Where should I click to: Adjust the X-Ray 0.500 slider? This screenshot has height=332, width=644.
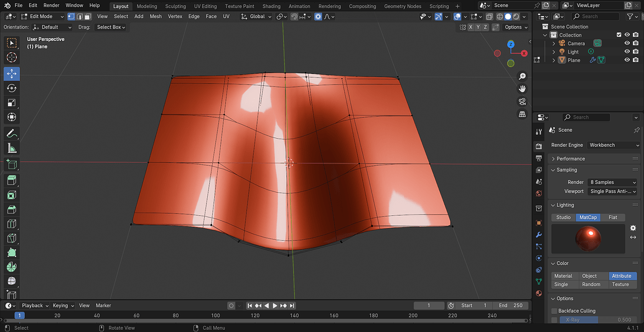point(598,320)
